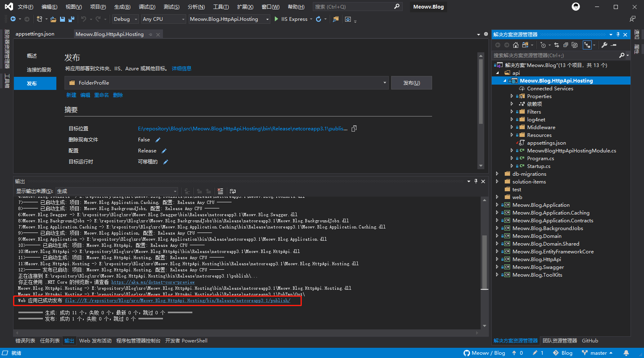Edit the Release configuration pencil icon
Image resolution: width=644 pixels, height=358 pixels.
164,151
